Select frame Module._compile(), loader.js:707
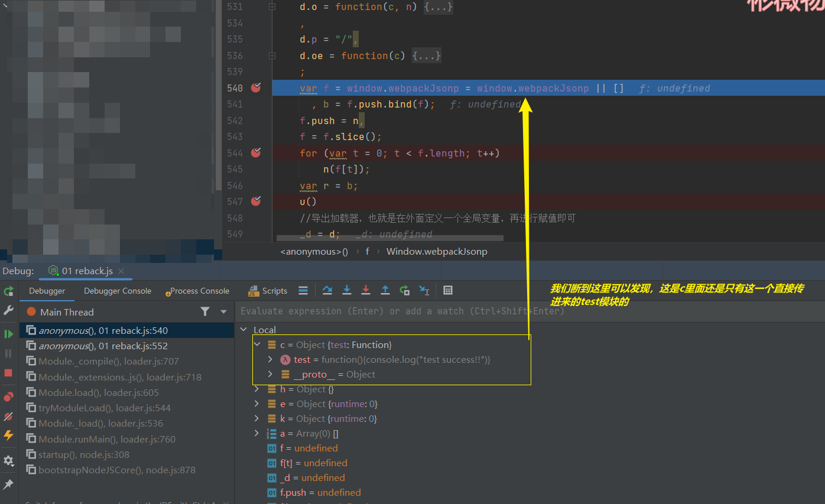The image size is (825, 504). click(x=127, y=361)
